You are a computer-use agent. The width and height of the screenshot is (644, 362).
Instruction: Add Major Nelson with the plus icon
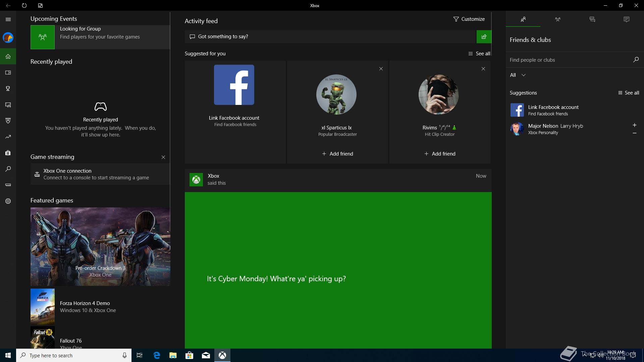(635, 125)
